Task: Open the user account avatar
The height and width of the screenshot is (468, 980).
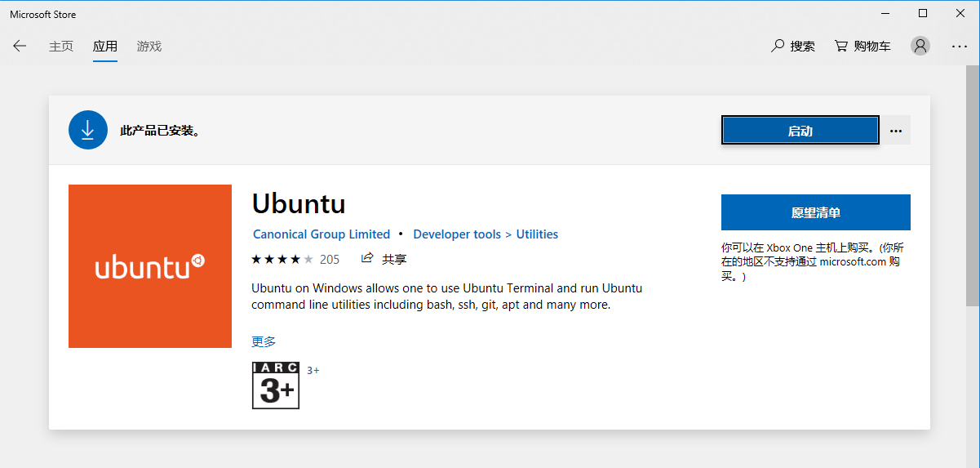Action: pyautogui.click(x=920, y=46)
